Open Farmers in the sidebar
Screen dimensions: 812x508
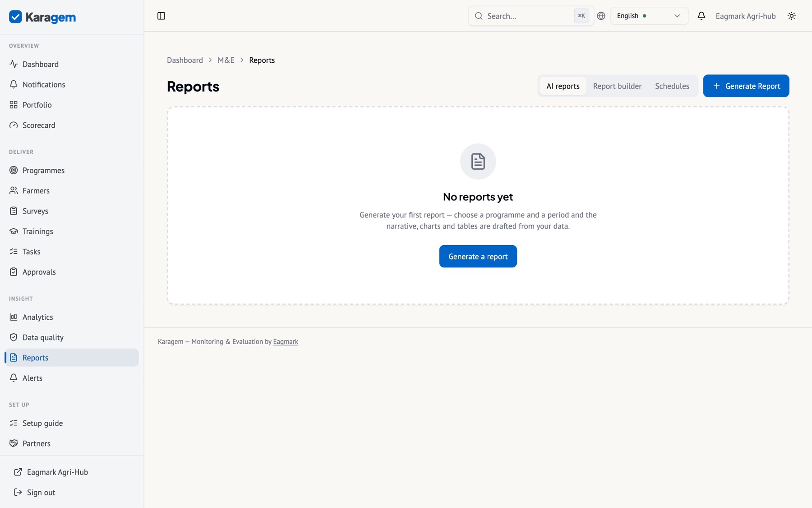tap(71, 191)
